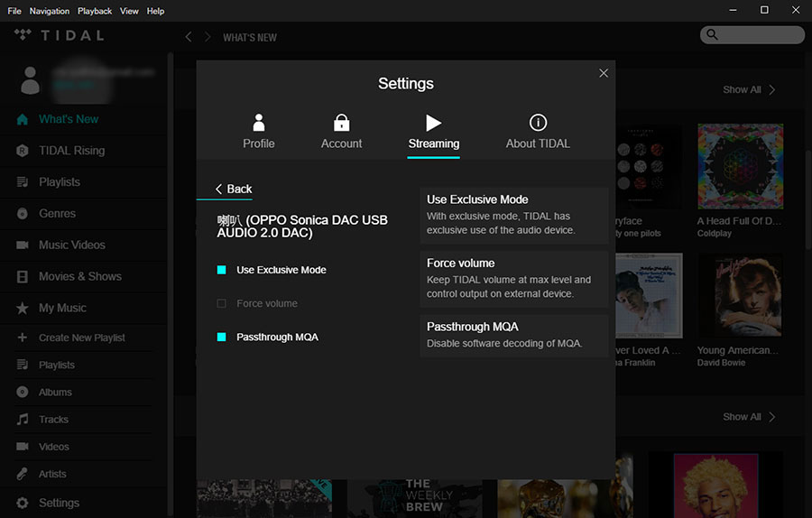Click the Passthrough MQA description heading

coord(472,327)
